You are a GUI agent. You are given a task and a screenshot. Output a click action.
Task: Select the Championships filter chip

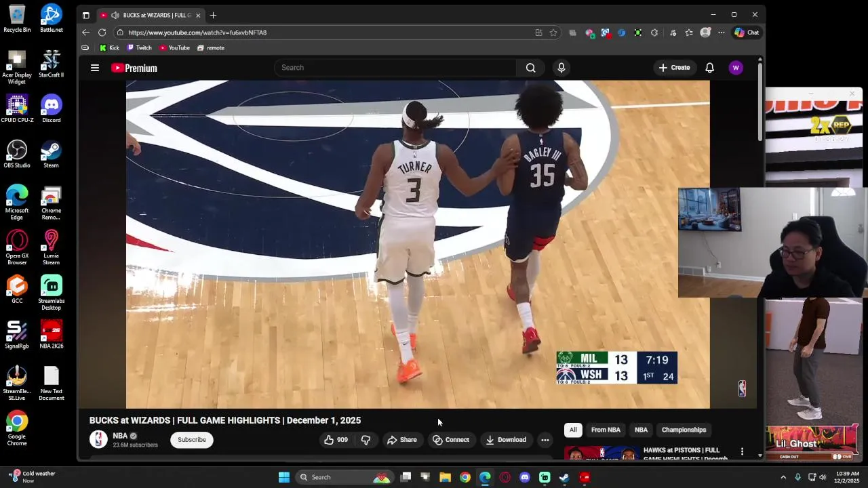pyautogui.click(x=684, y=430)
